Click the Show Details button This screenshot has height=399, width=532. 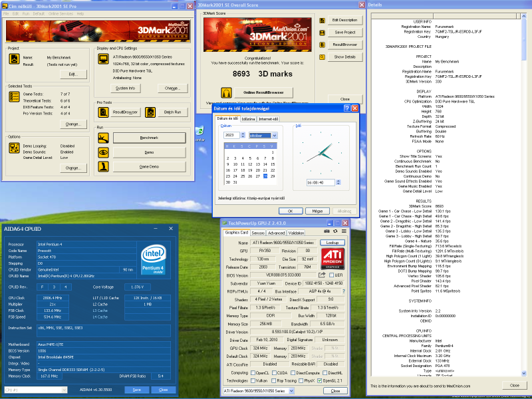(344, 57)
